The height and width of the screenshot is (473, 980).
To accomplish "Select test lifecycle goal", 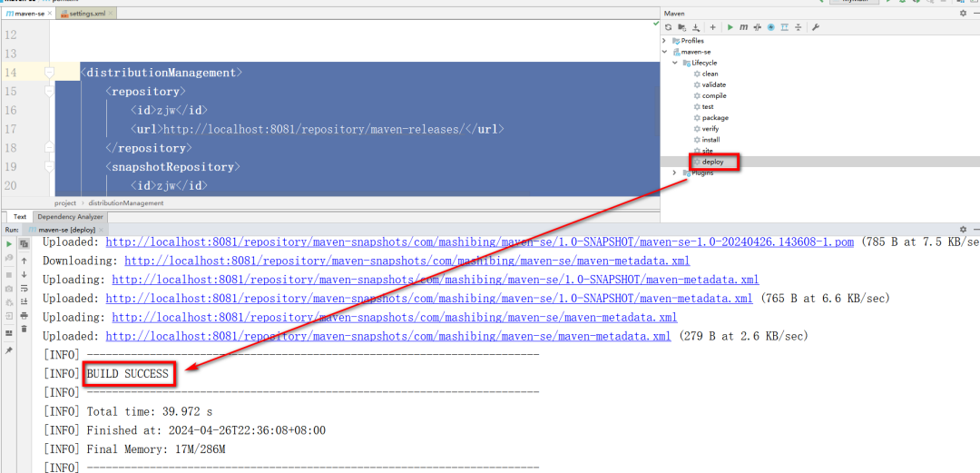I will click(x=708, y=107).
